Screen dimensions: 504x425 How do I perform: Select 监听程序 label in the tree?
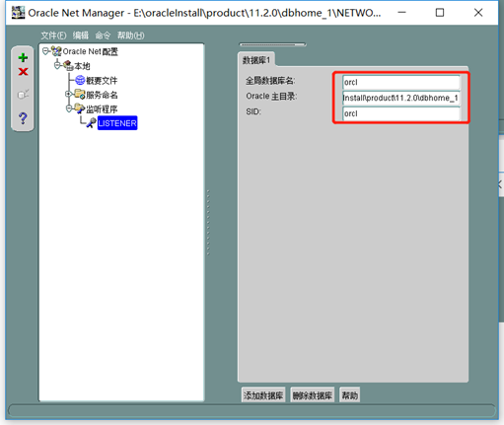[x=102, y=108]
